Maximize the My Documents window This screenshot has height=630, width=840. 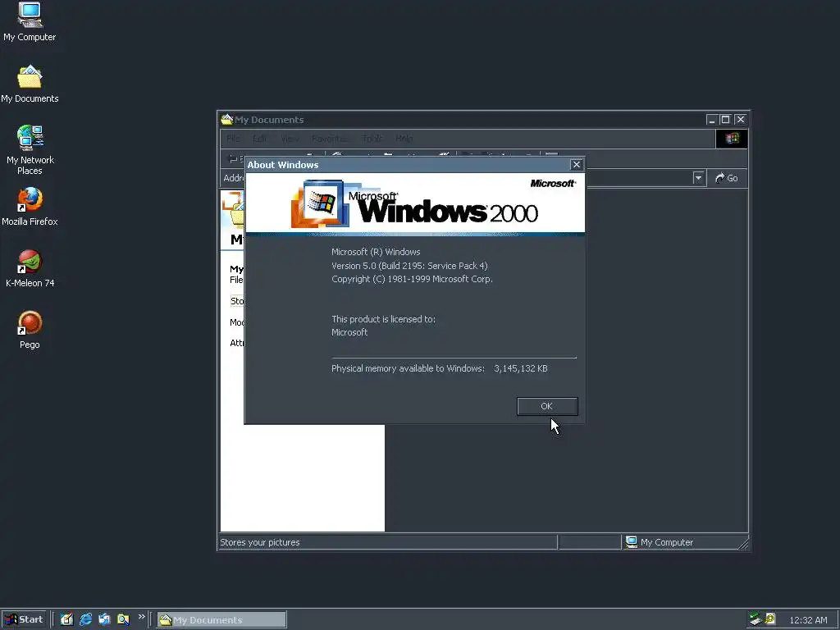(725, 120)
